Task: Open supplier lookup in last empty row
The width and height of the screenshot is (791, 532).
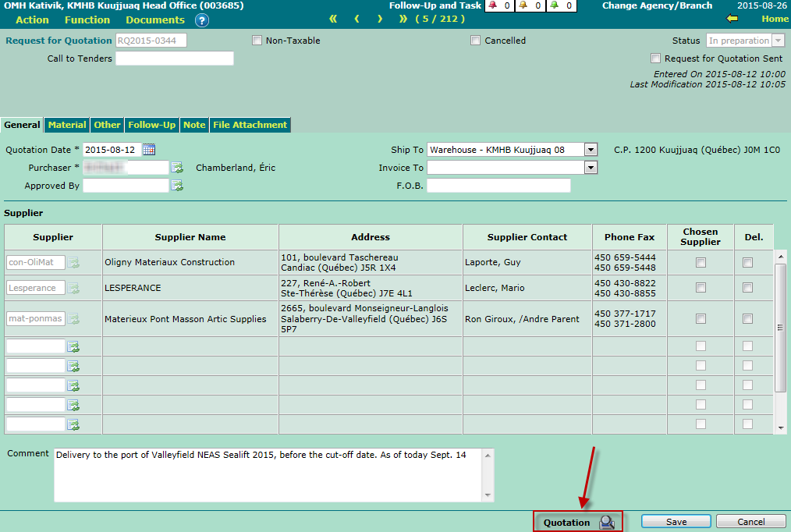Action: click(73, 424)
